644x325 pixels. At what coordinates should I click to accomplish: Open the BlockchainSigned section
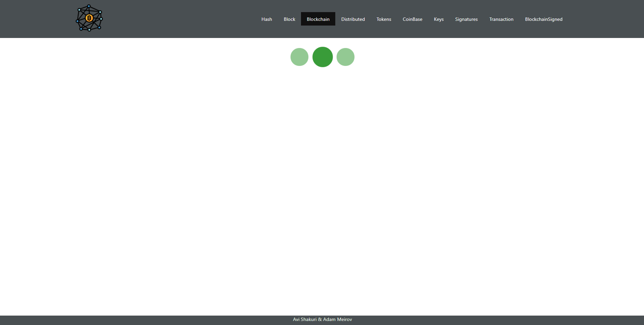point(543,19)
